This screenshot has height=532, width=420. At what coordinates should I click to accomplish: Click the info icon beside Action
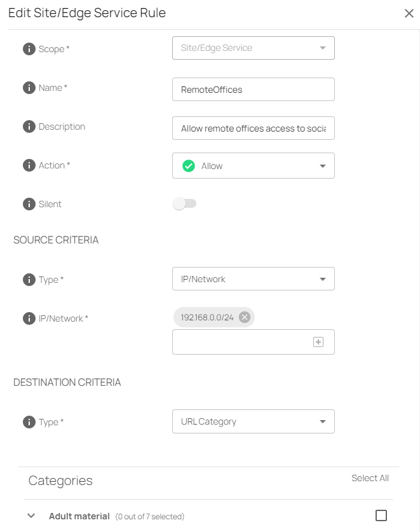coord(29,165)
